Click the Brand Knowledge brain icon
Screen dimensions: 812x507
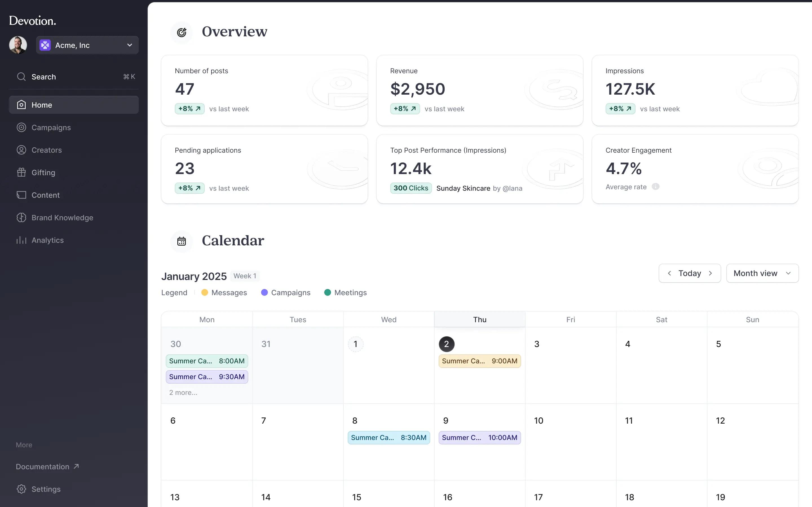[21, 218]
